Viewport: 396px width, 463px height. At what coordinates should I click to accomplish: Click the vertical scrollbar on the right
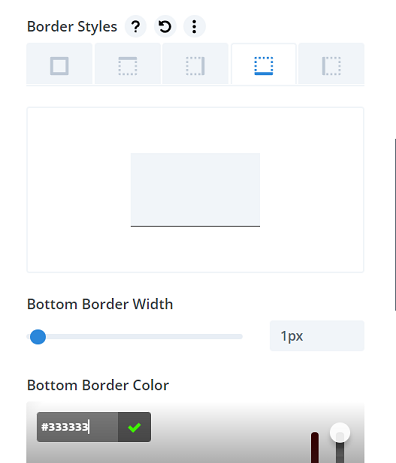tap(395, 225)
